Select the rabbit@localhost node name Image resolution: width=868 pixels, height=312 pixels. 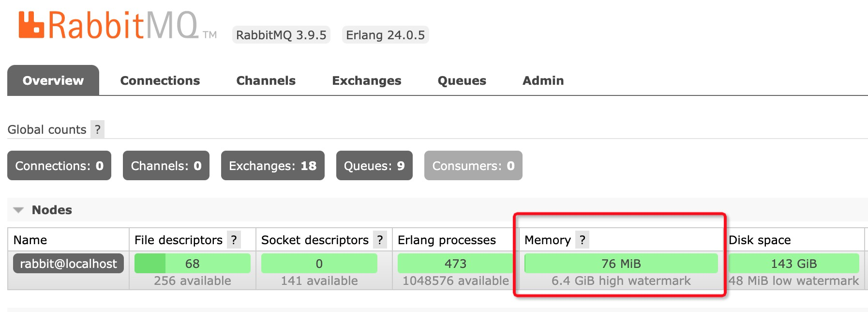tap(68, 264)
